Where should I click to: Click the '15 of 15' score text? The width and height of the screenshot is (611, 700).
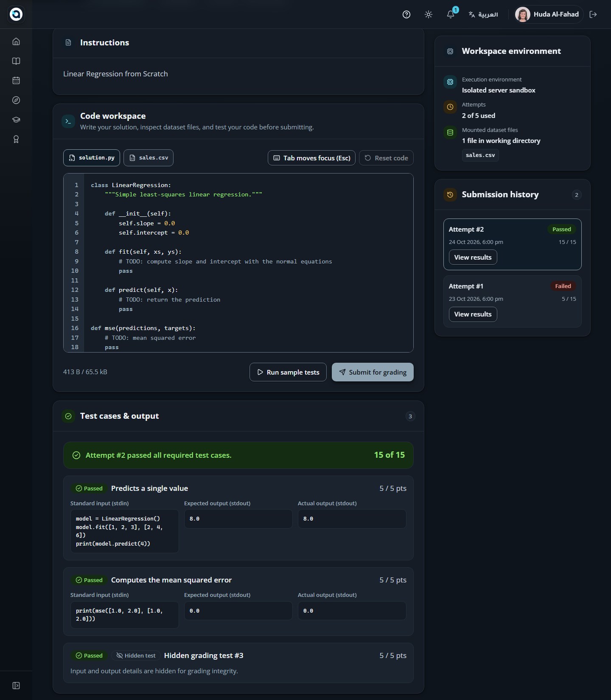click(x=390, y=455)
